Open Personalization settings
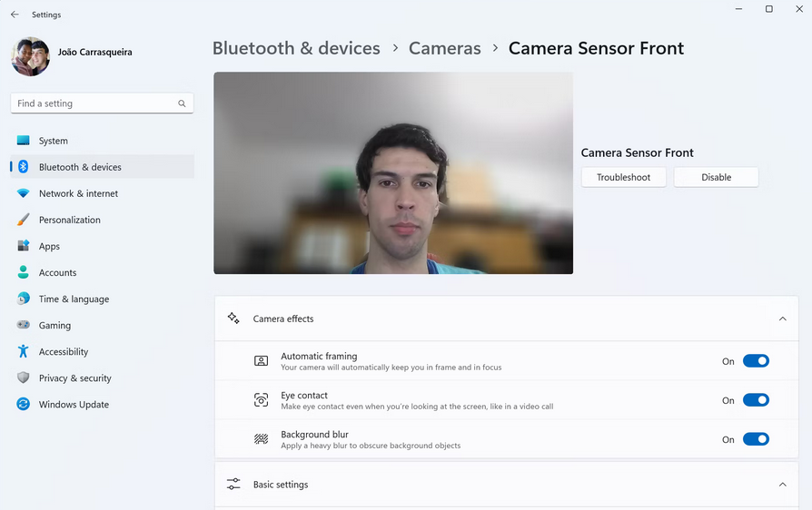This screenshot has width=812, height=510. (102, 220)
